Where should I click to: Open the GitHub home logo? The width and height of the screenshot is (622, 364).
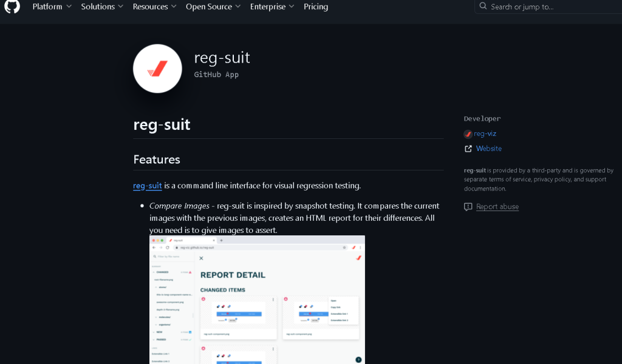point(12,6)
